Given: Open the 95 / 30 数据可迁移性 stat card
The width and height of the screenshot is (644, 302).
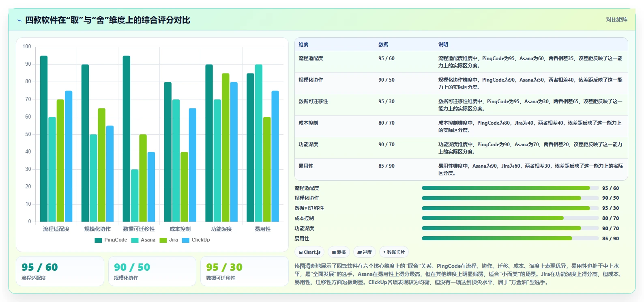Looking at the screenshot, I should 244,271.
